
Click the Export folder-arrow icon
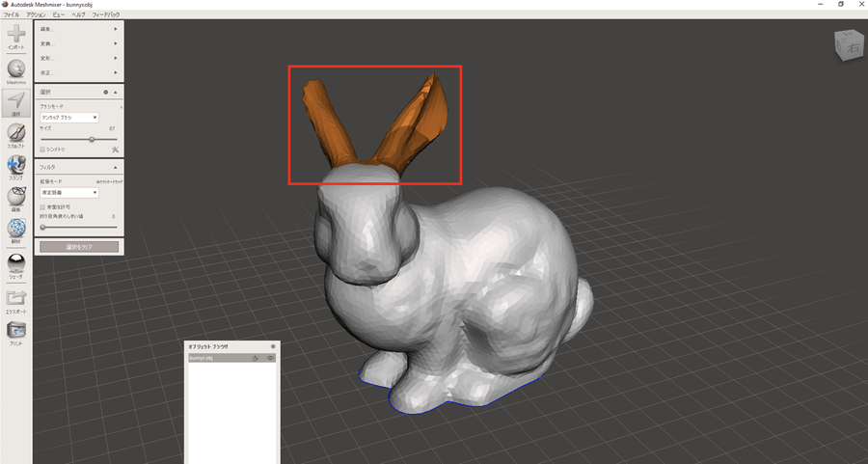pyautogui.click(x=16, y=297)
